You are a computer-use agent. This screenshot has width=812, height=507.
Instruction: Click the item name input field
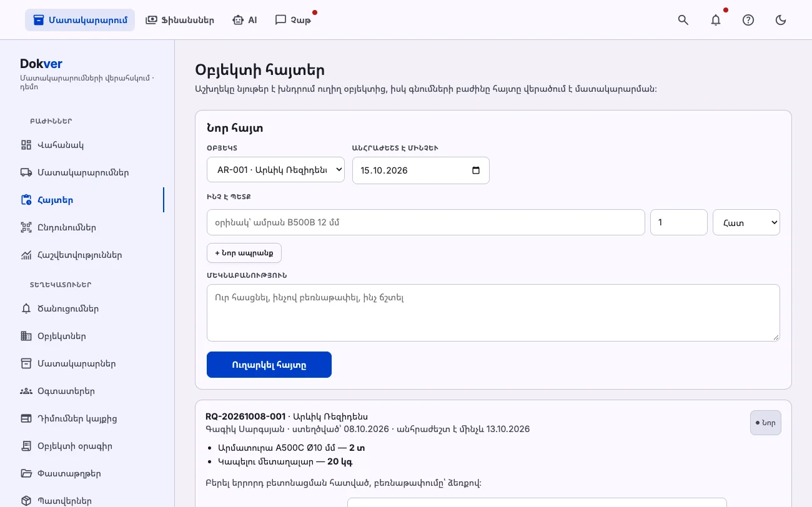(426, 222)
